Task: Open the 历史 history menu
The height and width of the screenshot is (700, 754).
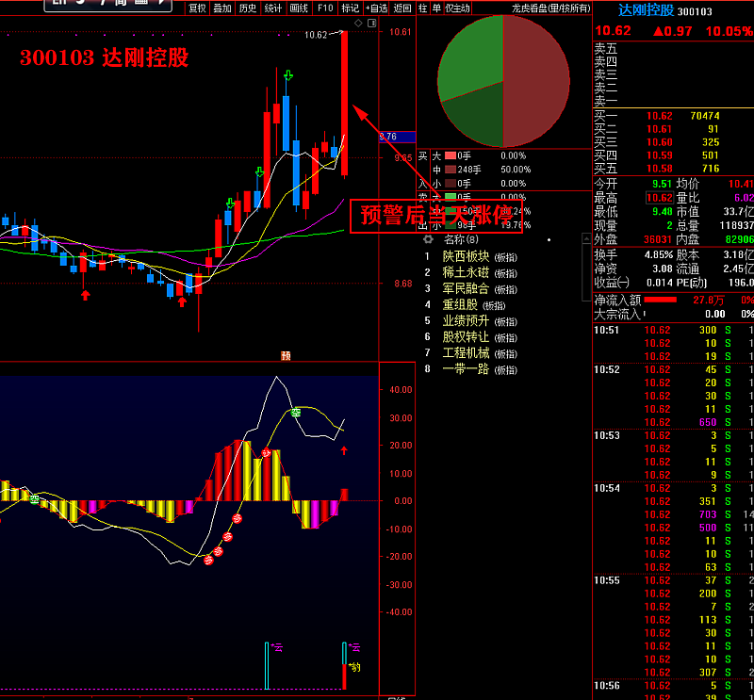Action: coord(248,8)
